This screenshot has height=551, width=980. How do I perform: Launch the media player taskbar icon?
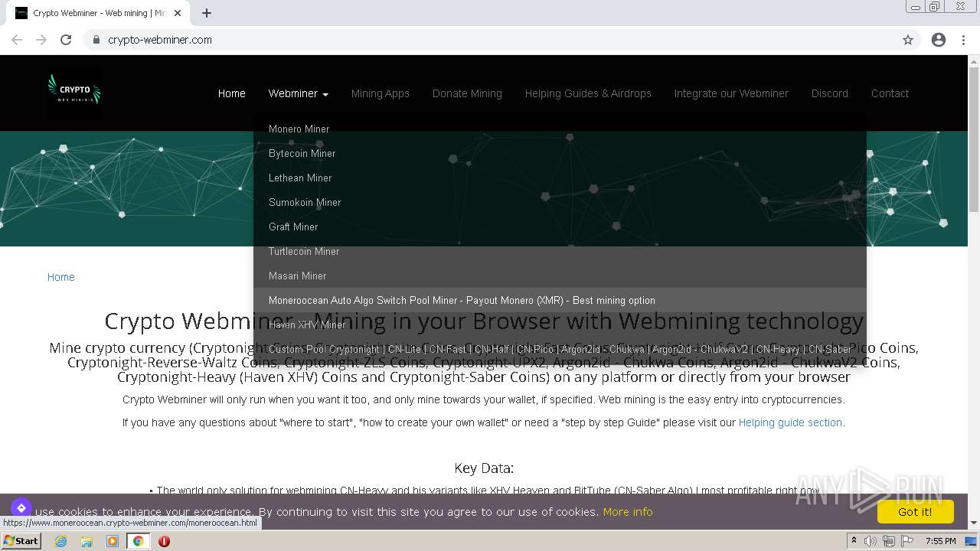[113, 541]
